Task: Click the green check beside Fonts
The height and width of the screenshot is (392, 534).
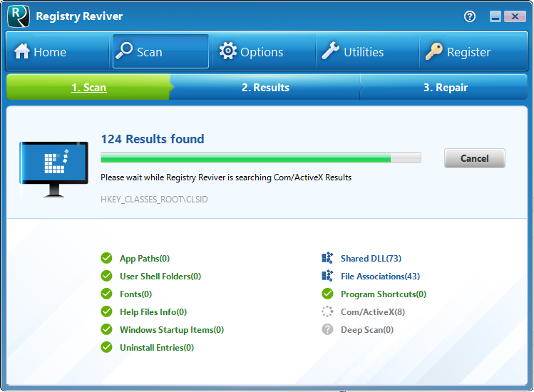Action: point(107,294)
